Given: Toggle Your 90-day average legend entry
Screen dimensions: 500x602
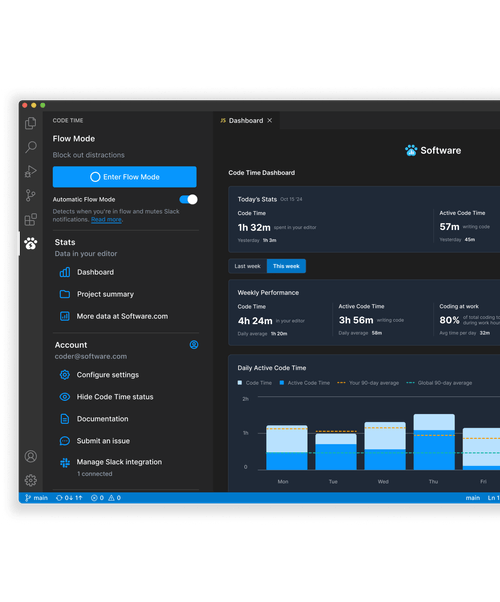Looking at the screenshot, I should [368, 383].
